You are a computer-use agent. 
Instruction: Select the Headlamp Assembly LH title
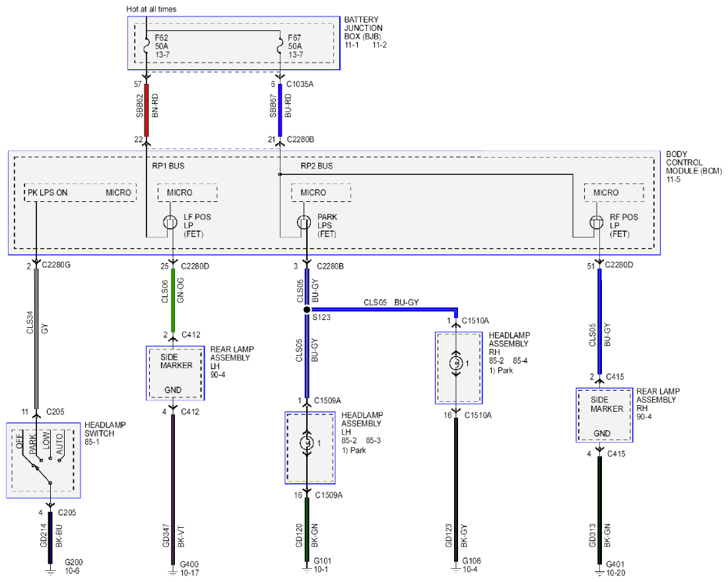pyautogui.click(x=362, y=423)
